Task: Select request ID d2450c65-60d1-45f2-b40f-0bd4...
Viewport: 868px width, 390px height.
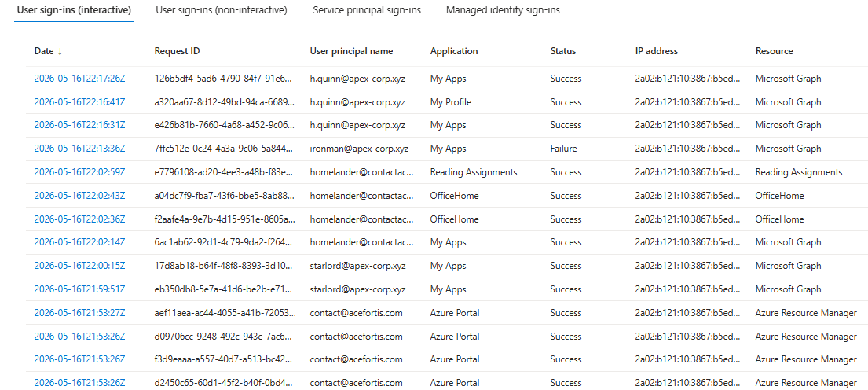Action: pos(224,383)
